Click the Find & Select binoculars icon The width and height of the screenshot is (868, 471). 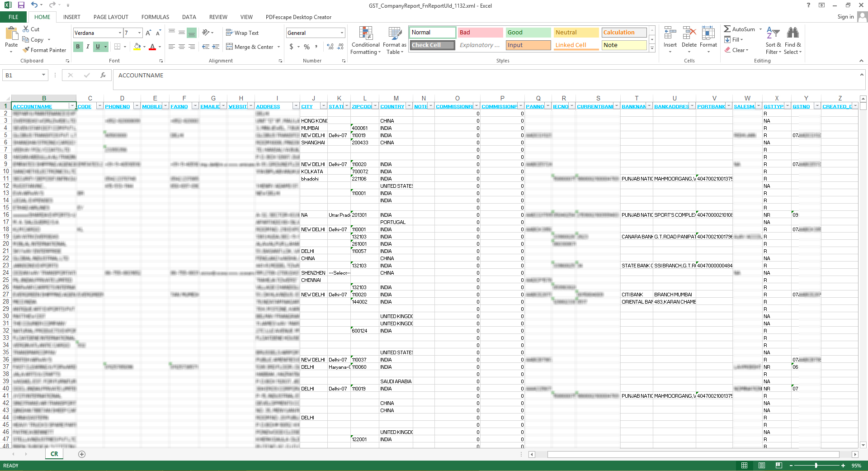(793, 33)
